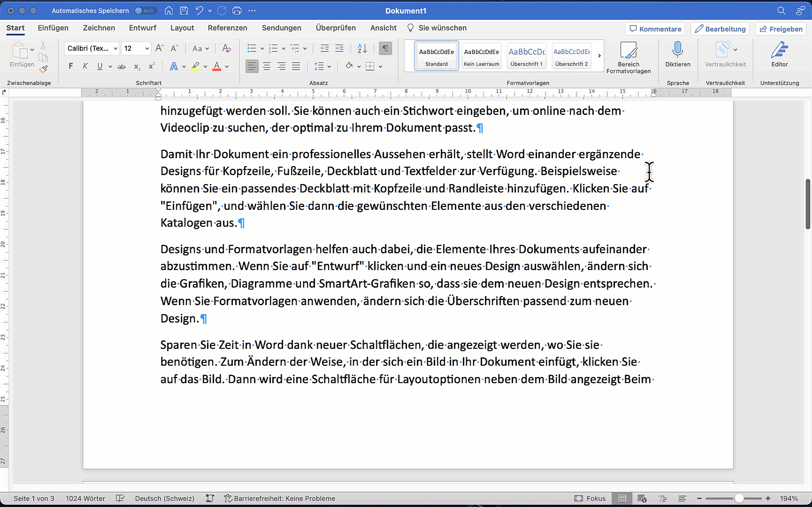The image size is (812, 507).
Task: Click the save icon in title bar
Action: point(184,10)
